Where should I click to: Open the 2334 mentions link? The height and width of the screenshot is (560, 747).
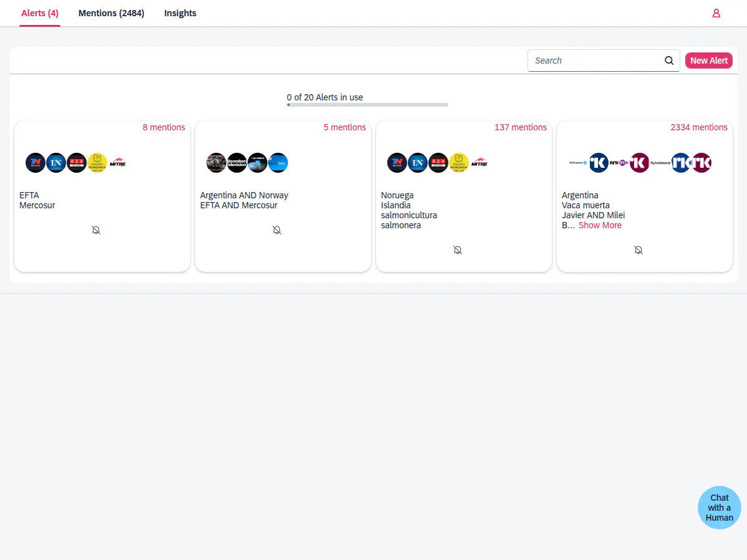tap(699, 127)
